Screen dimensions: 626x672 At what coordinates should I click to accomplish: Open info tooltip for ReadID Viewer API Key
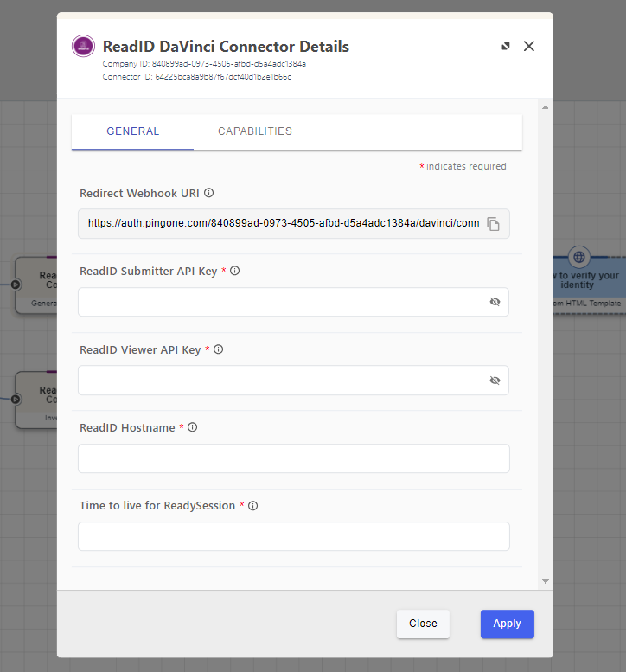pos(219,349)
